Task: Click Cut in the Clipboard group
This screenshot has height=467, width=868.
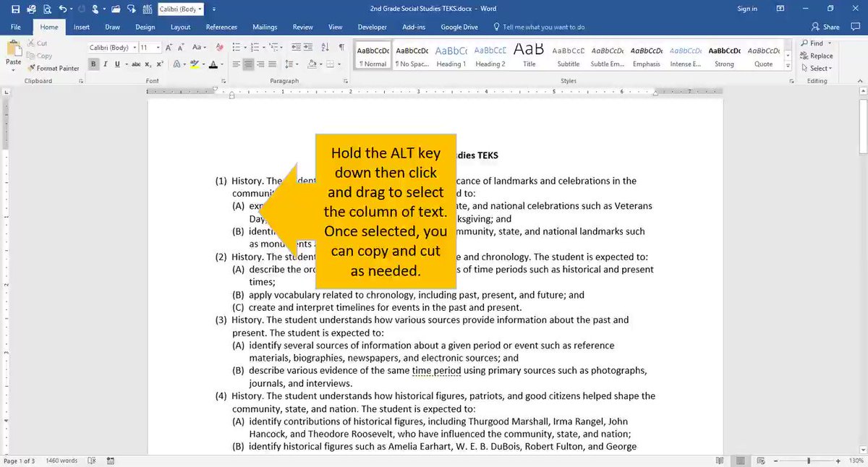Action: coord(38,43)
